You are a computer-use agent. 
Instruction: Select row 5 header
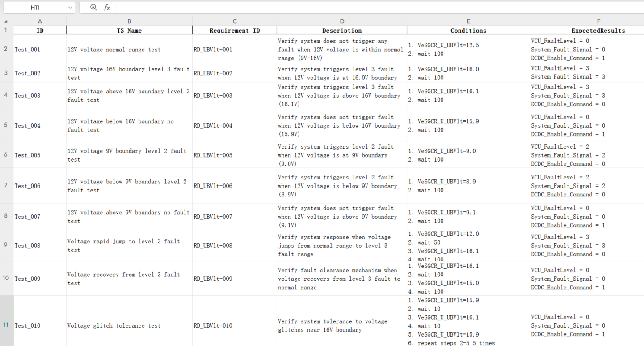click(6, 125)
